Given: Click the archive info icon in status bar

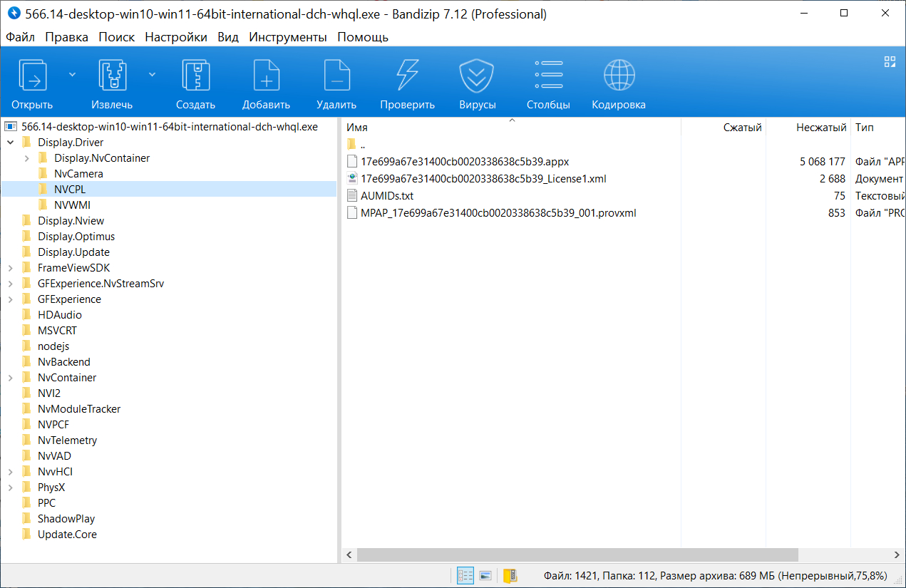Looking at the screenshot, I should coord(510,575).
